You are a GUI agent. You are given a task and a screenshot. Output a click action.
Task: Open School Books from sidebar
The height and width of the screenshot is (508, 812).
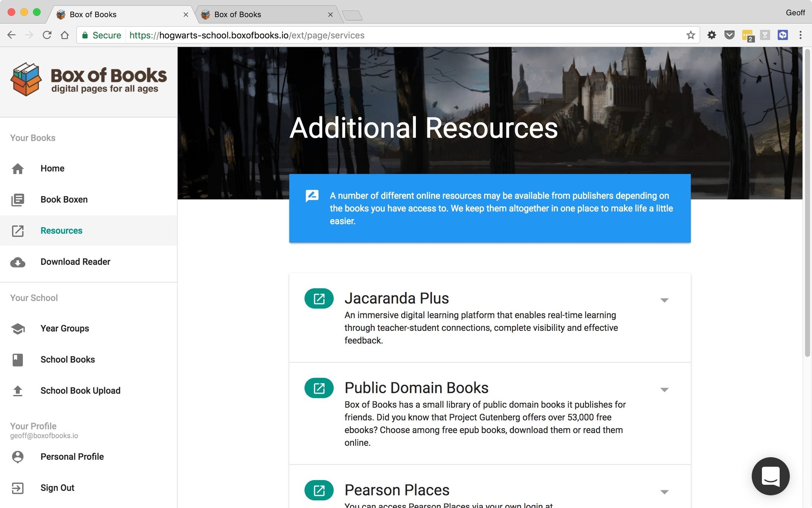(68, 359)
